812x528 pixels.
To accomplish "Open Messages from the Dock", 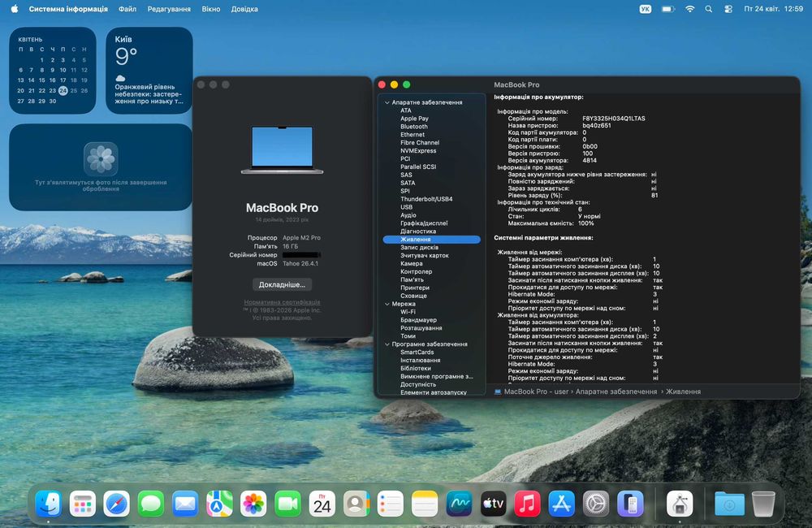I will (x=151, y=504).
